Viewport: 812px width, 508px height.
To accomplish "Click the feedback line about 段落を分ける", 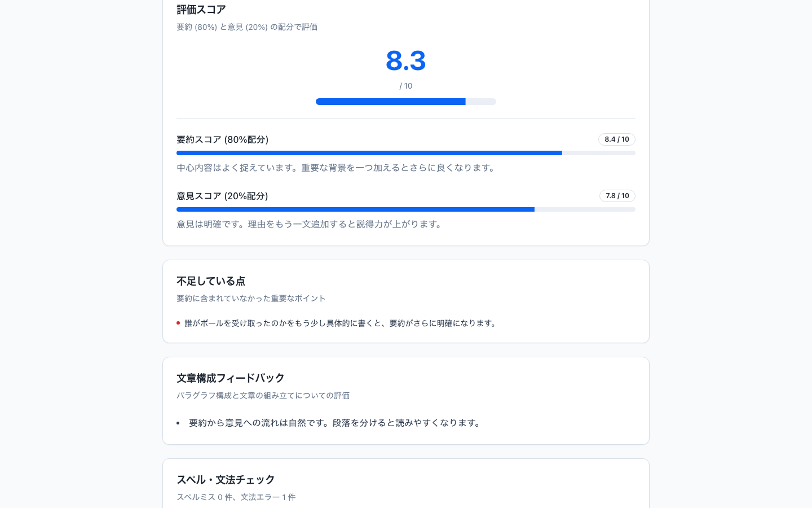I will (336, 423).
